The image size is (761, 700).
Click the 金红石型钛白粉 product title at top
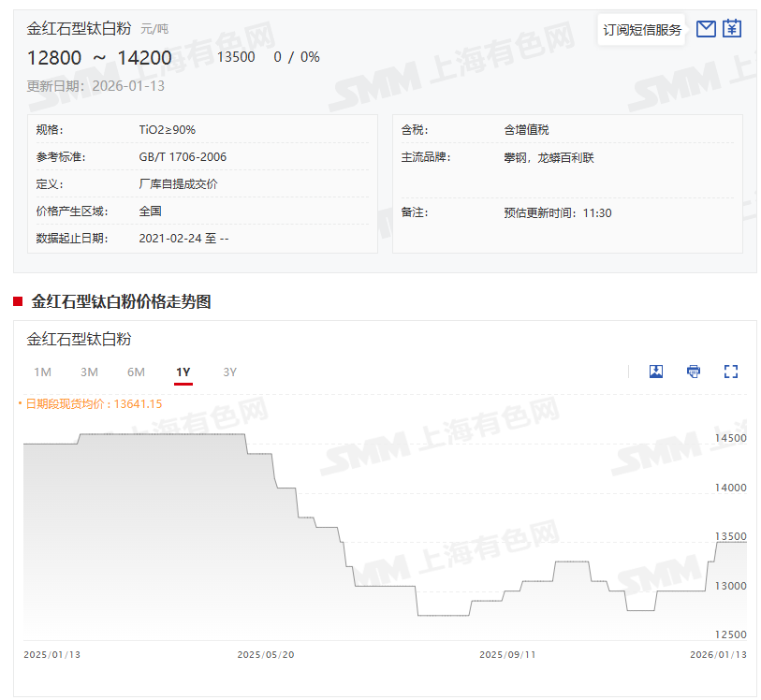80,29
